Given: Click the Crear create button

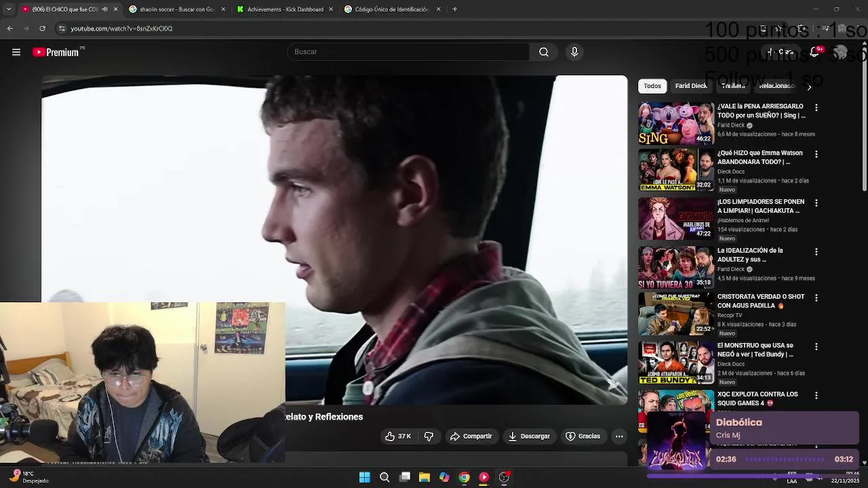Looking at the screenshot, I should coord(780,52).
